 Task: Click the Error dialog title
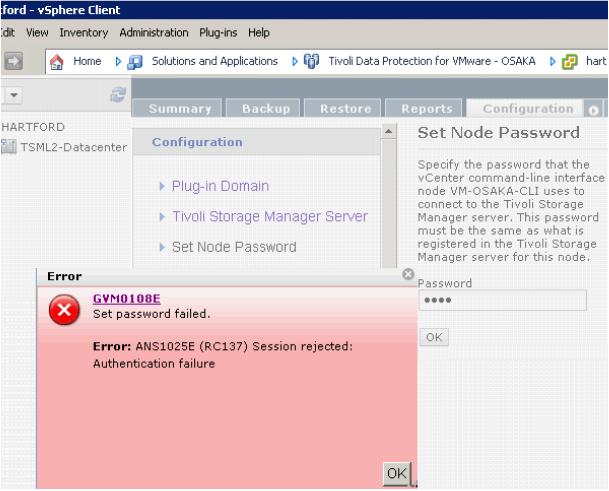[x=64, y=276]
